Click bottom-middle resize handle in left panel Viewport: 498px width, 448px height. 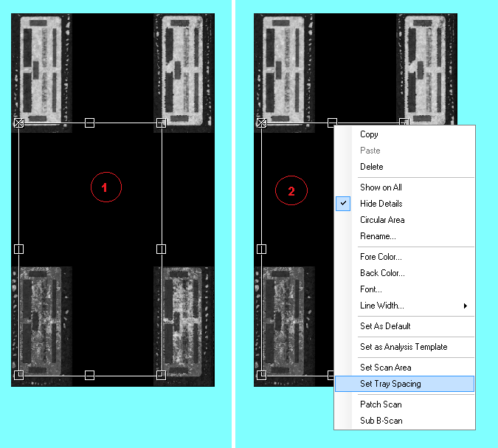tap(90, 375)
